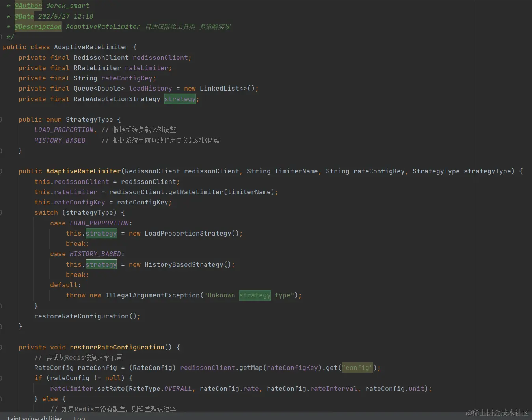Click the getRateLimiter method call
This screenshot has height=420, width=532.
pos(196,192)
